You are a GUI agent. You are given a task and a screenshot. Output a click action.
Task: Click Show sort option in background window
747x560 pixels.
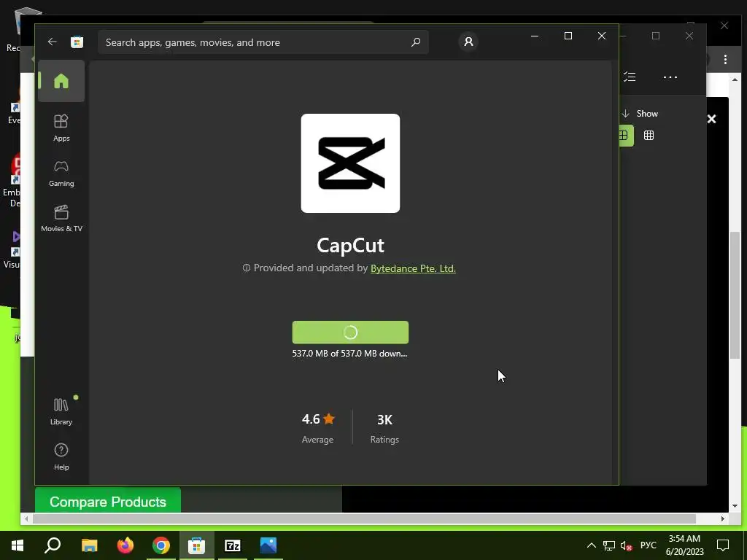(x=640, y=113)
